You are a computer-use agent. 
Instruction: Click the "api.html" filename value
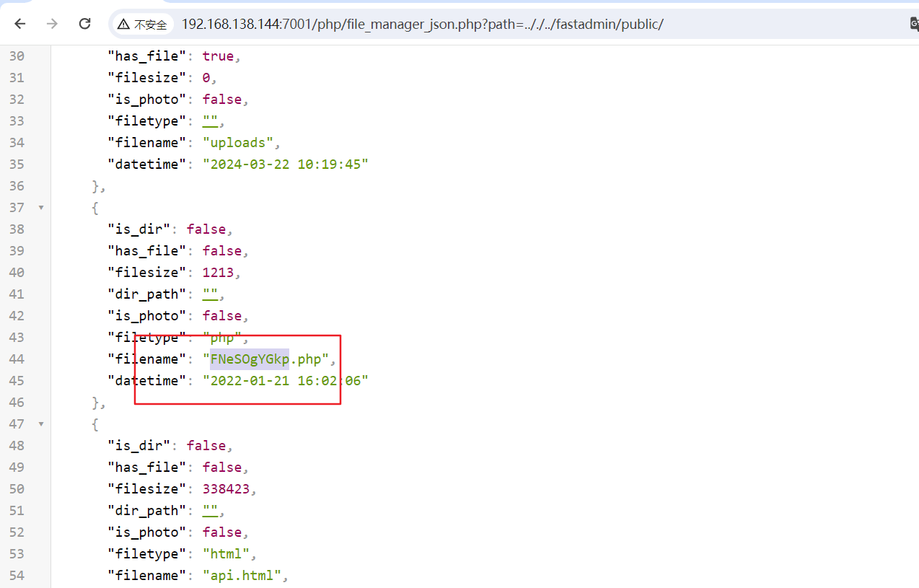(x=242, y=575)
